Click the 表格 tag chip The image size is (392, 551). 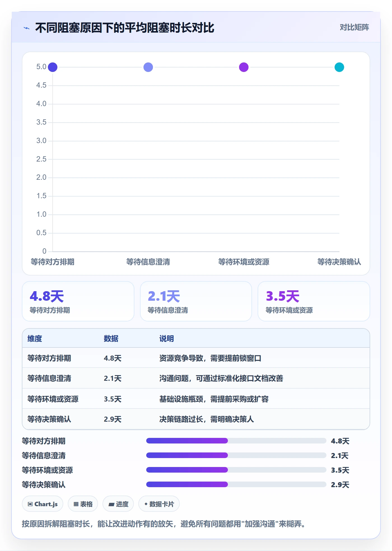click(83, 504)
